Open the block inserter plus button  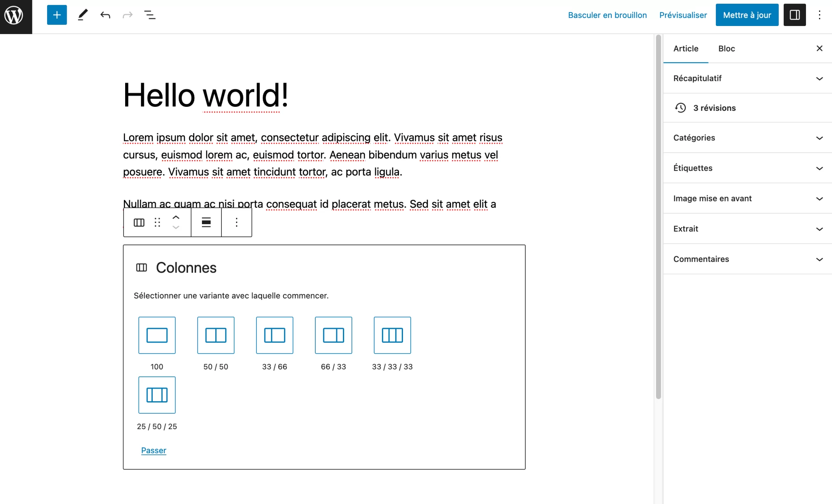click(57, 15)
